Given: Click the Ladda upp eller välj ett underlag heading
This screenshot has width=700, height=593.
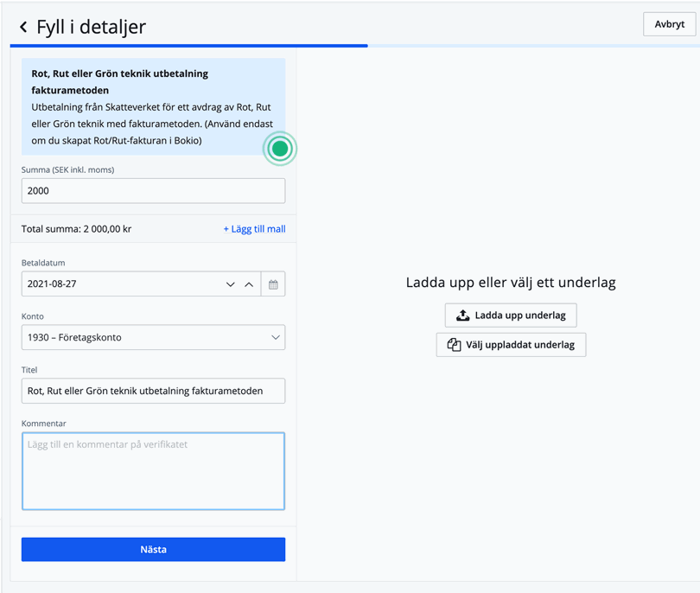Looking at the screenshot, I should (x=511, y=283).
